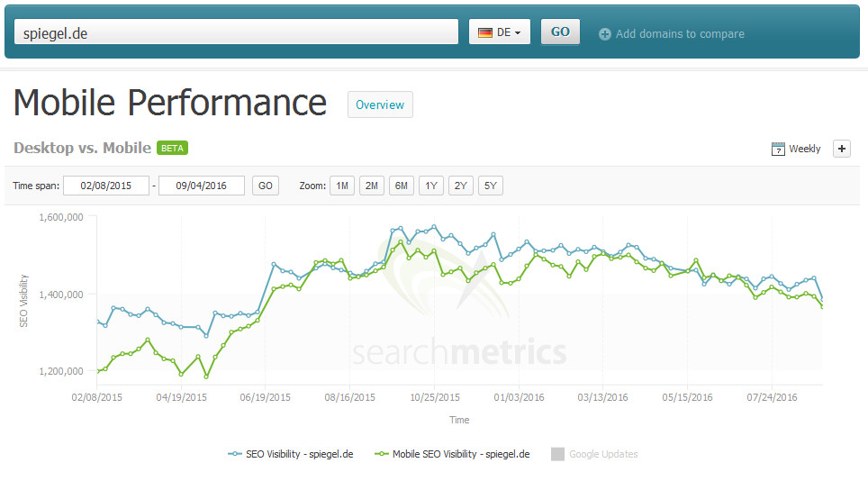
Task: Click the 08/16/2015 x-axis label
Action: point(350,397)
